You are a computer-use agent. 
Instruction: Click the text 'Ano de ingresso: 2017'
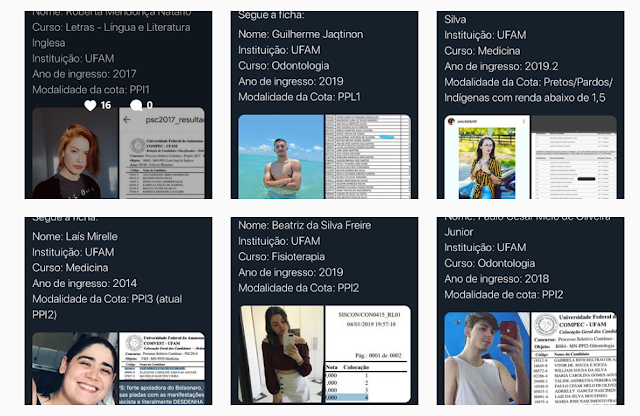[84, 74]
